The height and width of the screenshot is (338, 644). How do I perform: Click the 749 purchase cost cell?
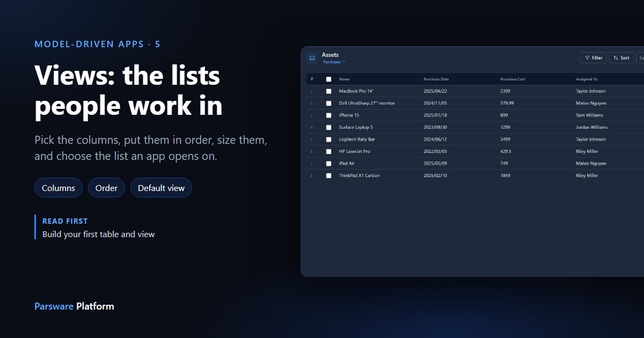504,164
